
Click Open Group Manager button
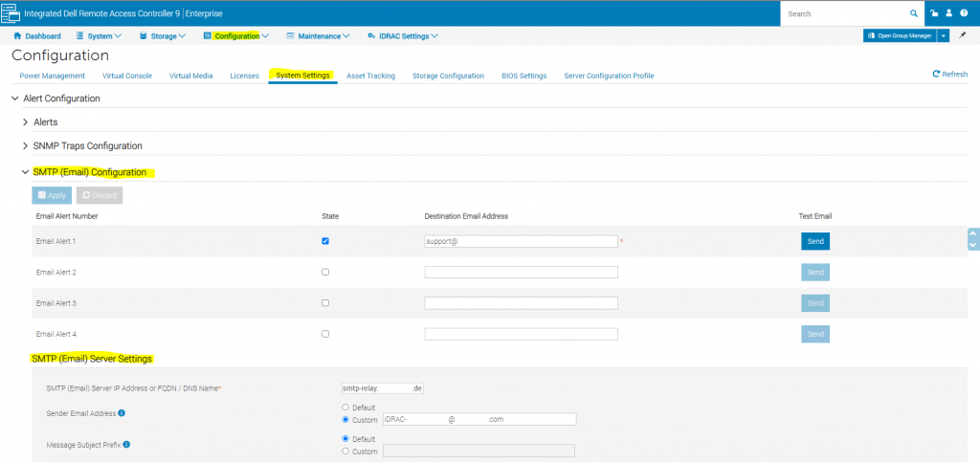(x=900, y=35)
